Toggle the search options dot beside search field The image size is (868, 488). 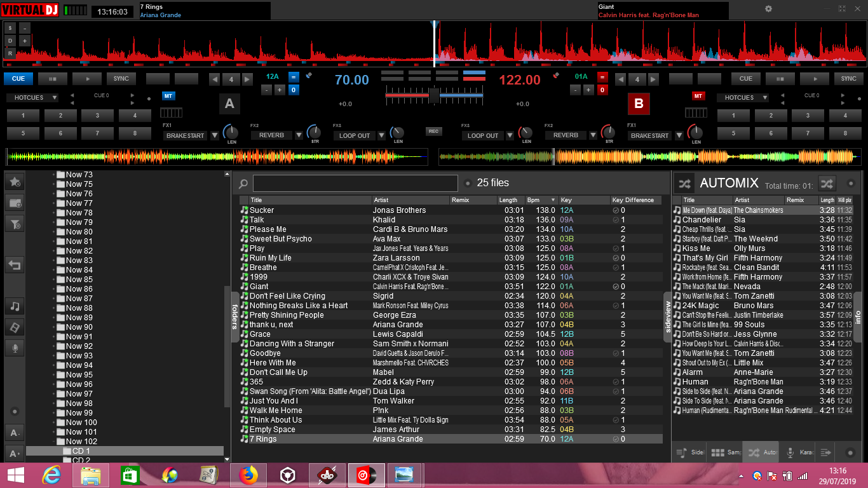[x=468, y=184]
